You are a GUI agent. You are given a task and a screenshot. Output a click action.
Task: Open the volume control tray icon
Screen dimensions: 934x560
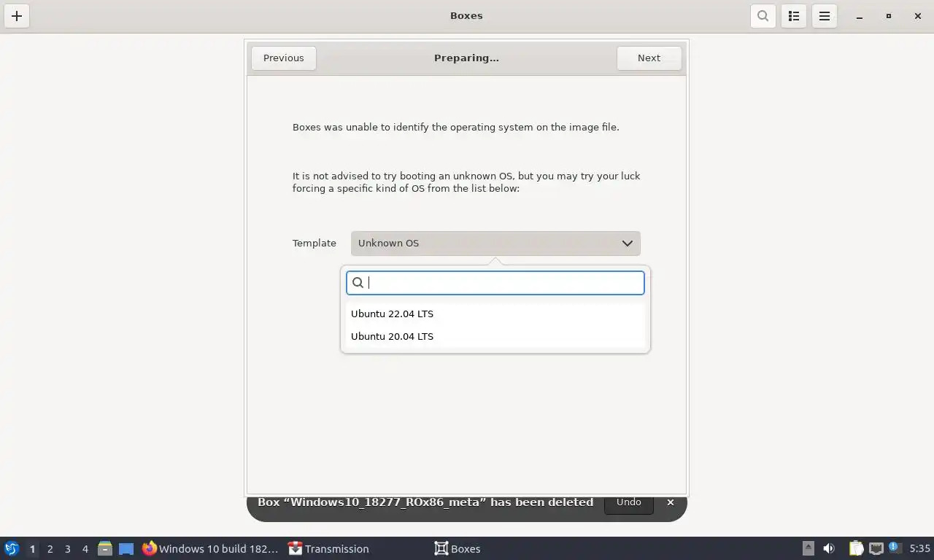click(x=829, y=548)
